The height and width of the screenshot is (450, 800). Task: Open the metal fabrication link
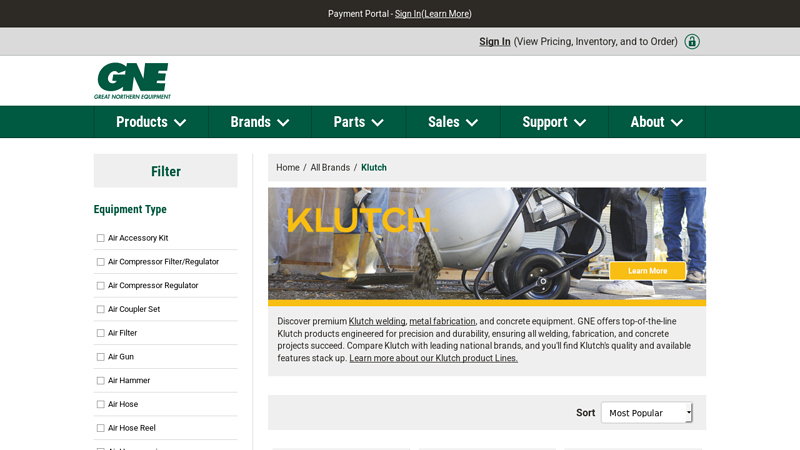point(442,321)
